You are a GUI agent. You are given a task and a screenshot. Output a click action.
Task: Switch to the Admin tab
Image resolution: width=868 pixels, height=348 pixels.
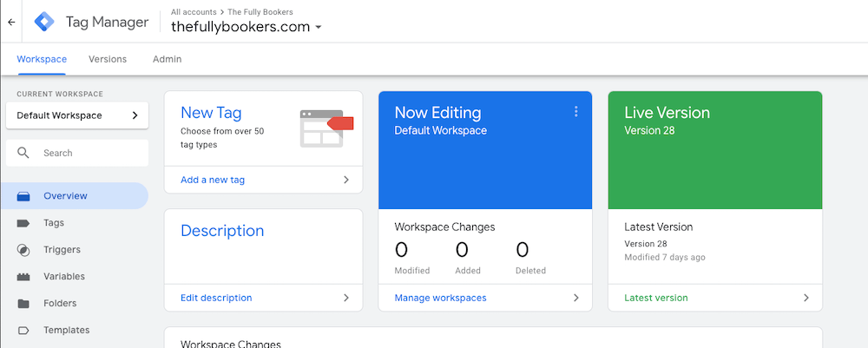click(168, 59)
